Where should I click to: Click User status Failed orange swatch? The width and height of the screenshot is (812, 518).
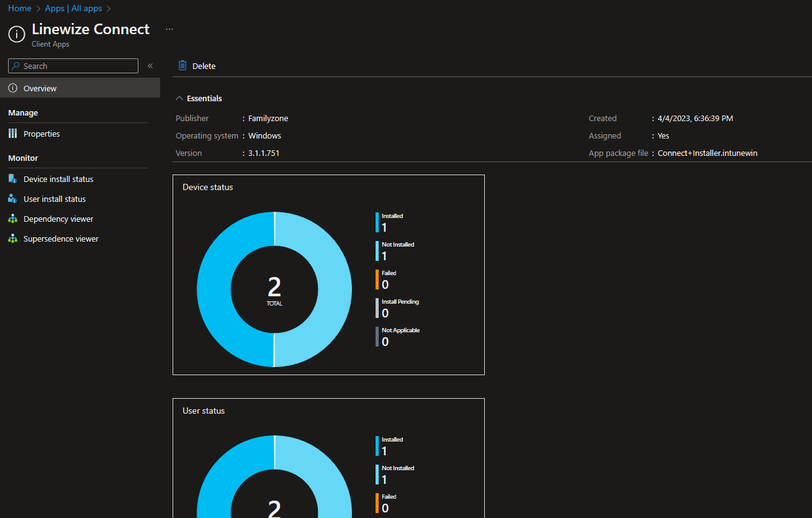377,503
